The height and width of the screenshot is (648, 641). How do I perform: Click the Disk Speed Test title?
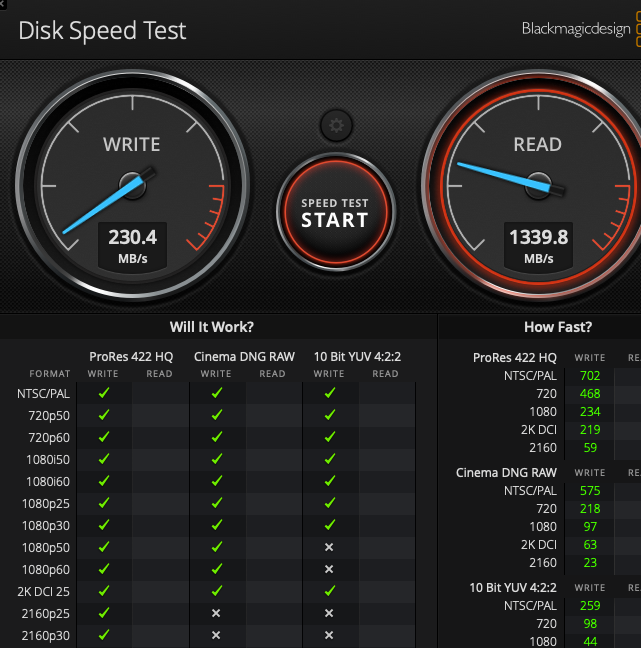coord(102,31)
